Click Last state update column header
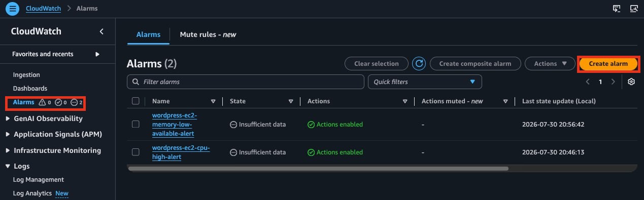Screen dimensions: 644x200 (559, 101)
